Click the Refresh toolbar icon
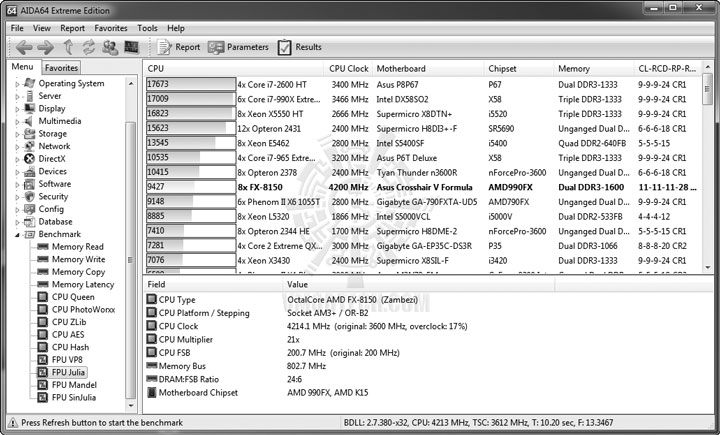Screen dimensions: 720x435 (x=89, y=47)
